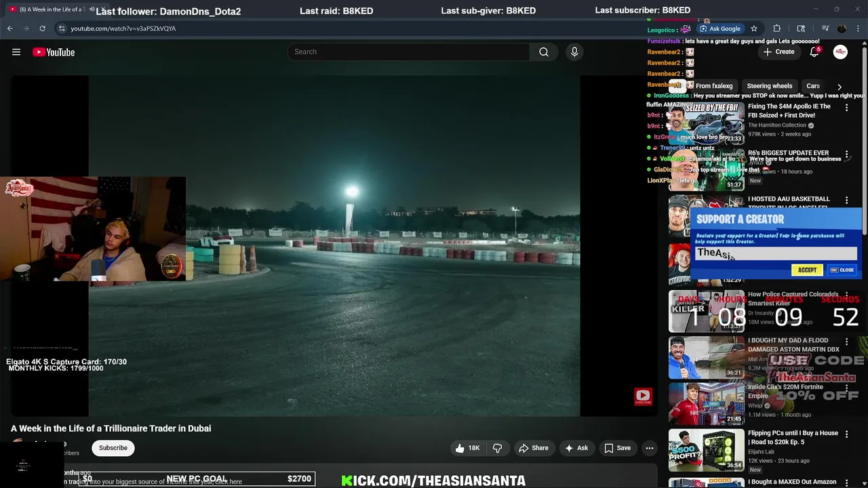Save the video to a playlist

coord(617,448)
